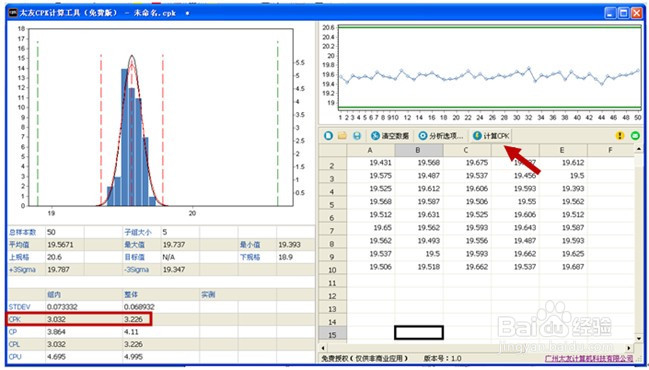Click the CPL label in the results table
The width and height of the screenshot is (649, 370).
coord(14,344)
